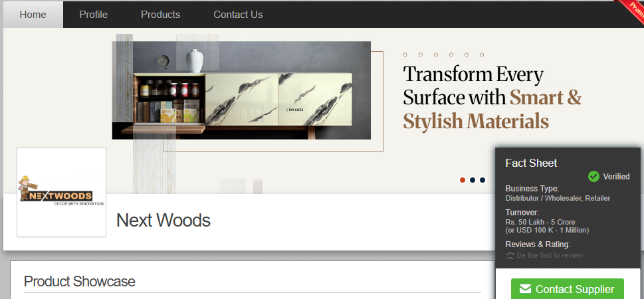Click the carpenter mascot in the logo
Screen dimensions: 644x299
click(x=27, y=186)
